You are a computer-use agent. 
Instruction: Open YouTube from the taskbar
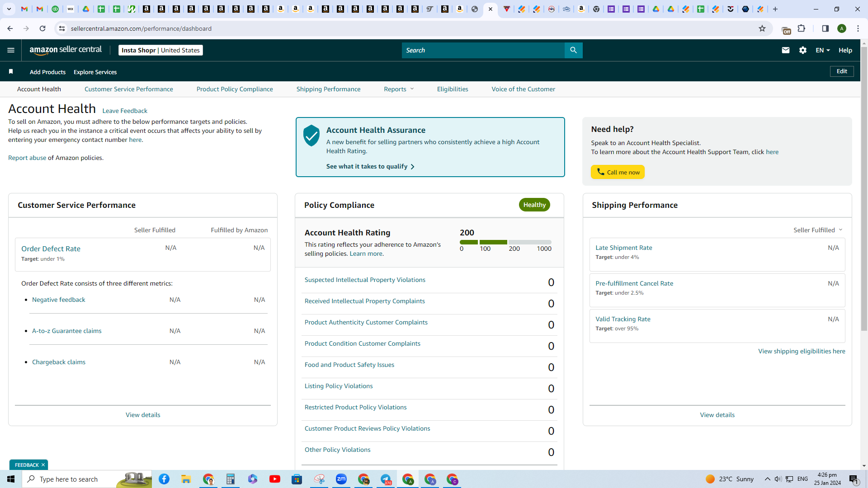(x=275, y=479)
